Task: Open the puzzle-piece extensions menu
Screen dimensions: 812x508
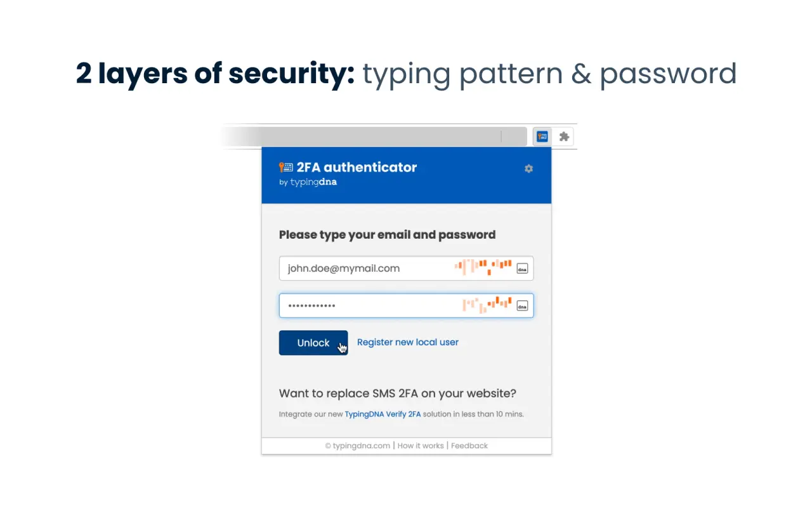Action: coord(564,137)
